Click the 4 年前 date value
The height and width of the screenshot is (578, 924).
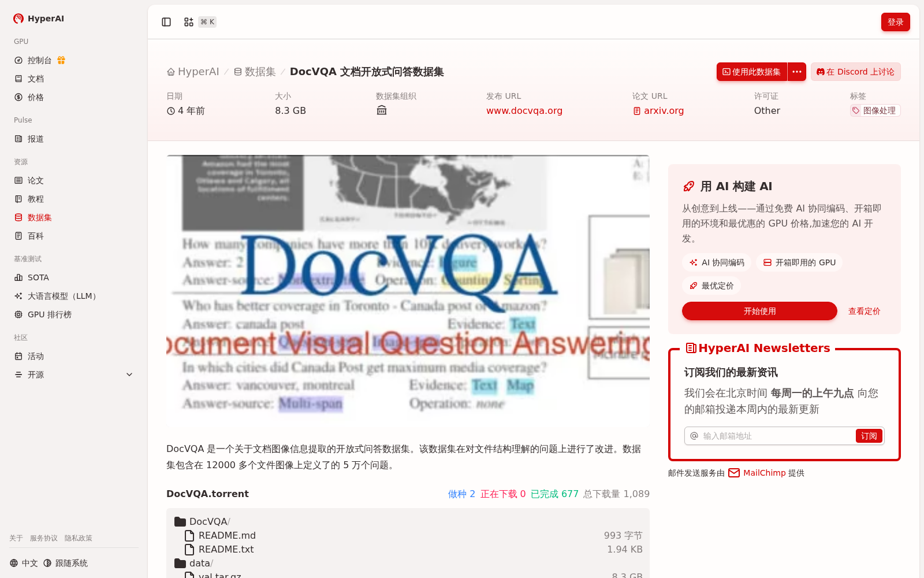(186, 110)
